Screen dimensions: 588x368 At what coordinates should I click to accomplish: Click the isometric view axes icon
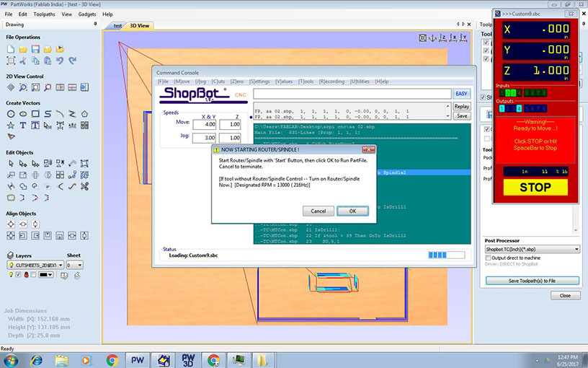[433, 38]
